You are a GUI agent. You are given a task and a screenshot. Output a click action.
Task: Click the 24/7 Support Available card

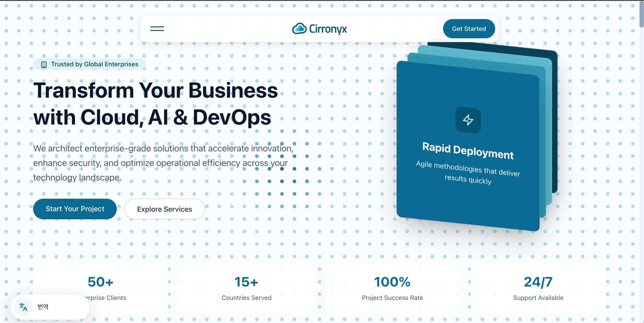tap(538, 288)
